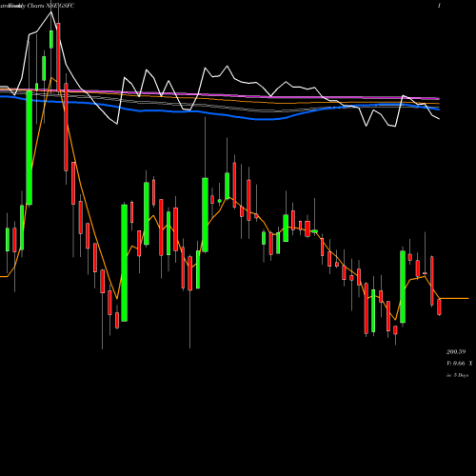
Task: Click the "V: 0.66 X" volume label
Action: [460, 363]
